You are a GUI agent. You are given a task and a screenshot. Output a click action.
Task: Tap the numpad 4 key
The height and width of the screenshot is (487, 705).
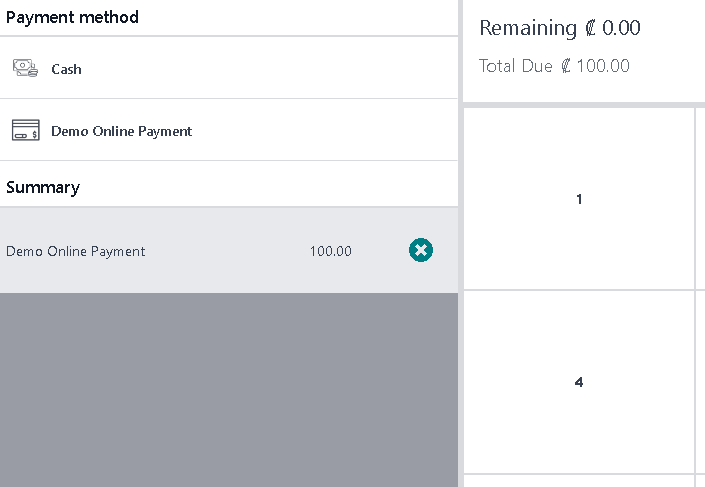click(x=579, y=382)
